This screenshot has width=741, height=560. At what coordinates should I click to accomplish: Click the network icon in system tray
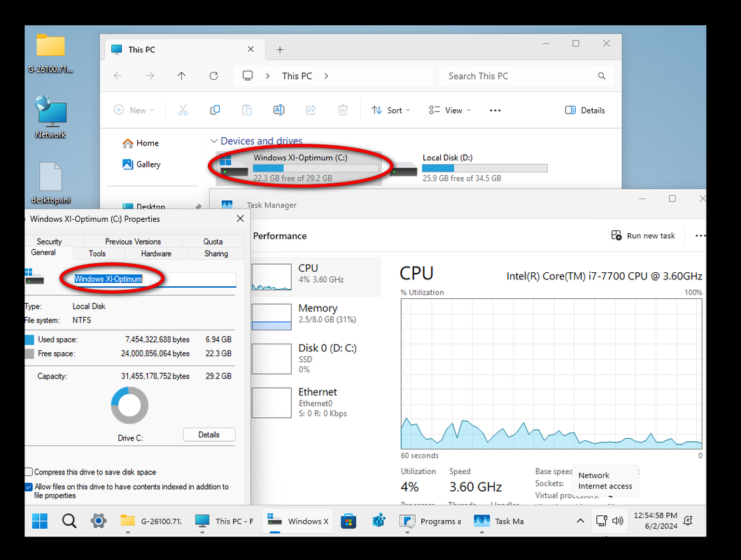[601, 521]
